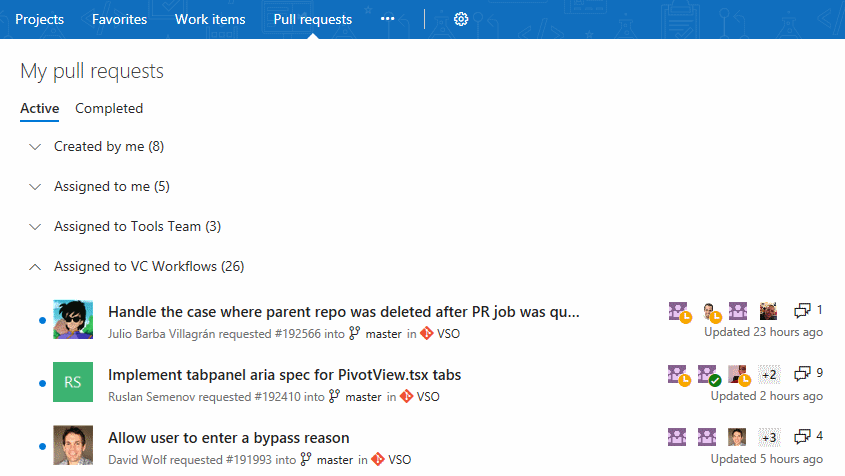Show the +3 additional reviewers badge

(769, 437)
